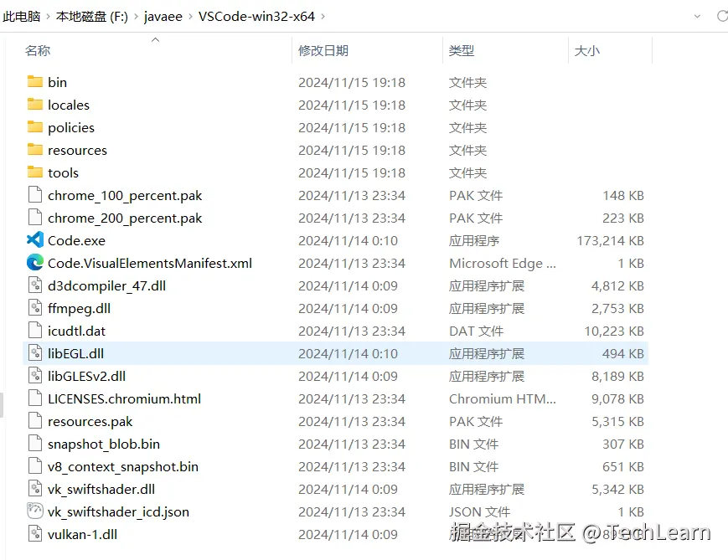This screenshot has width=728, height=560.
Task: Click the ffmpeg.dll file icon
Action: tap(35, 307)
